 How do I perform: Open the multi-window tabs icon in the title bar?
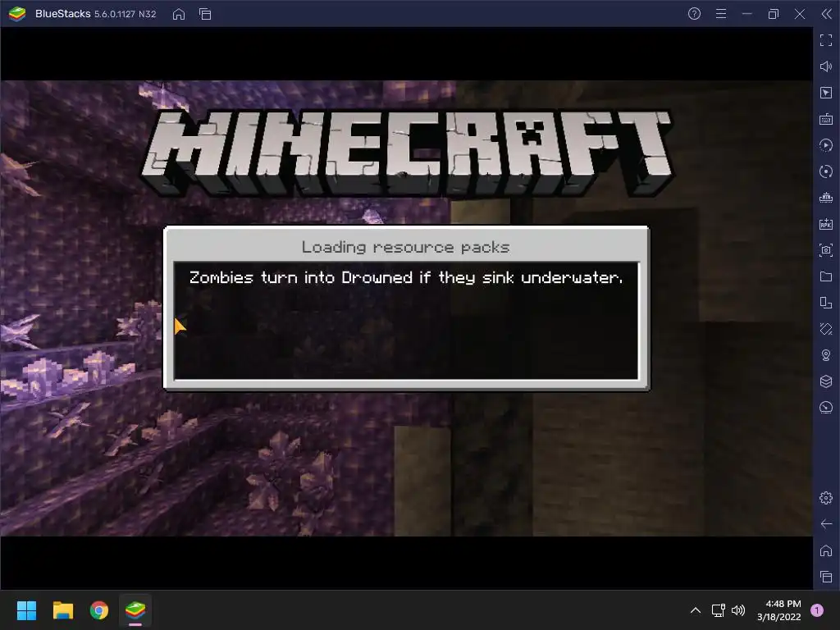(x=205, y=14)
